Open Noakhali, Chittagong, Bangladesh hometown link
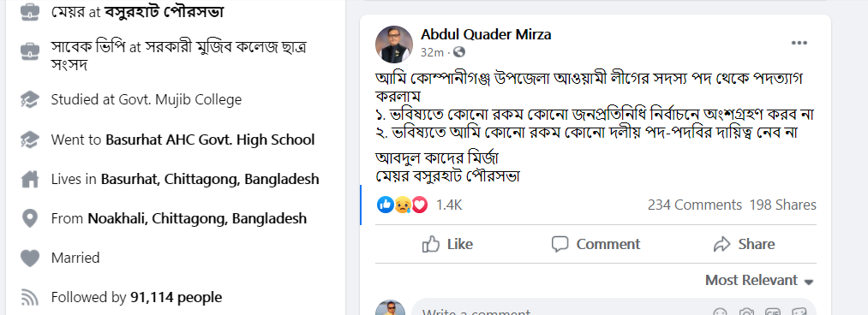 pyautogui.click(x=197, y=218)
